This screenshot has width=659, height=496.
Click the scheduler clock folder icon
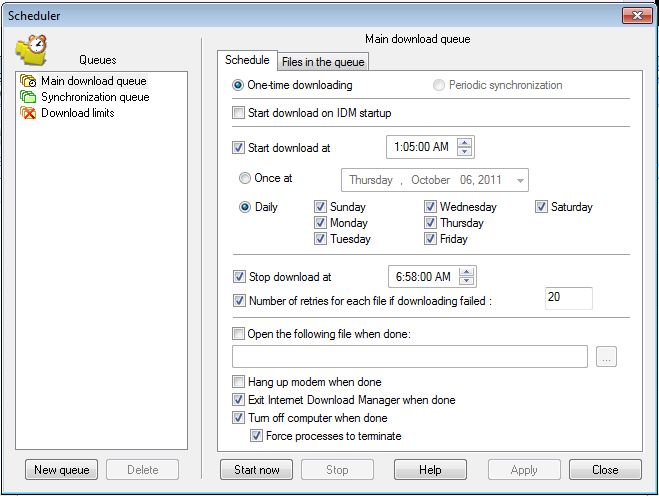click(x=31, y=50)
